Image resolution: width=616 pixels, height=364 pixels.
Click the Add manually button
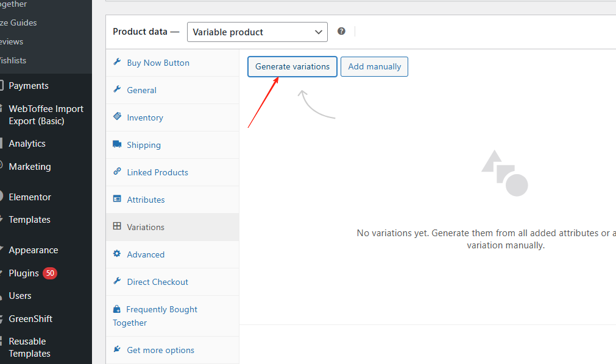[374, 66]
